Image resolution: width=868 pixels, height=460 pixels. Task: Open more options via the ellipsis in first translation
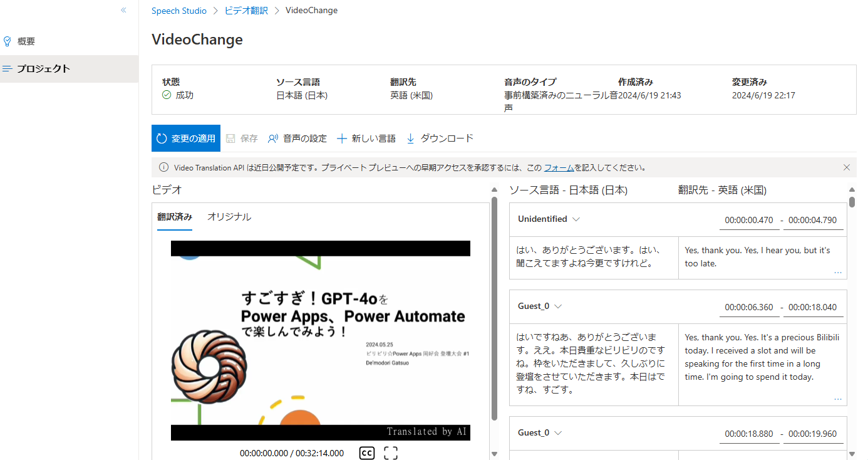838,272
